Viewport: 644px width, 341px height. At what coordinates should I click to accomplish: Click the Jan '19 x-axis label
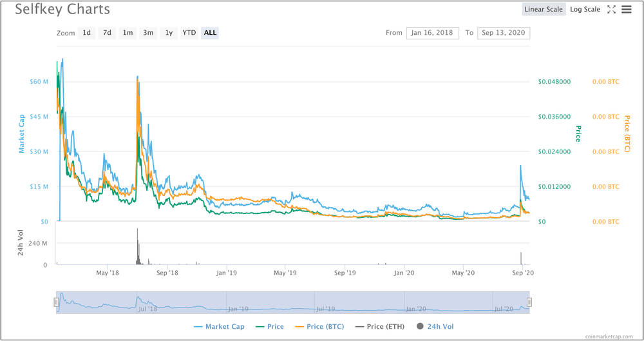click(x=226, y=272)
